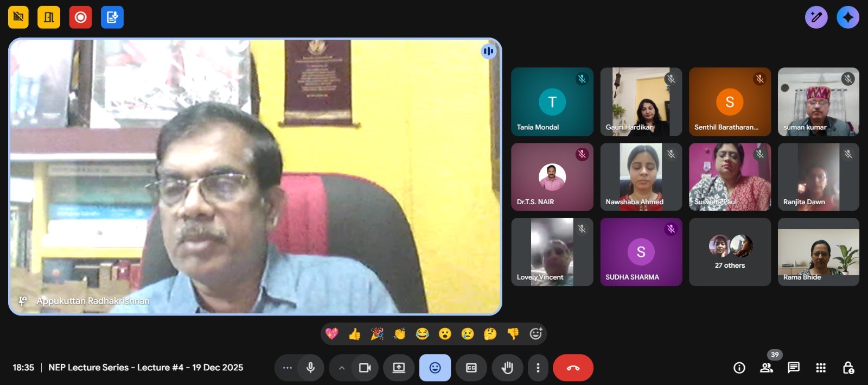Toggle the microphone on or off

coord(310,368)
